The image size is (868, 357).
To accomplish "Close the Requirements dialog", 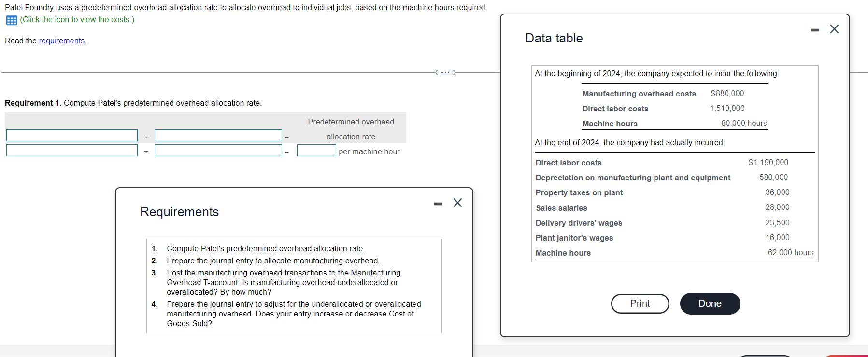I will [x=457, y=203].
